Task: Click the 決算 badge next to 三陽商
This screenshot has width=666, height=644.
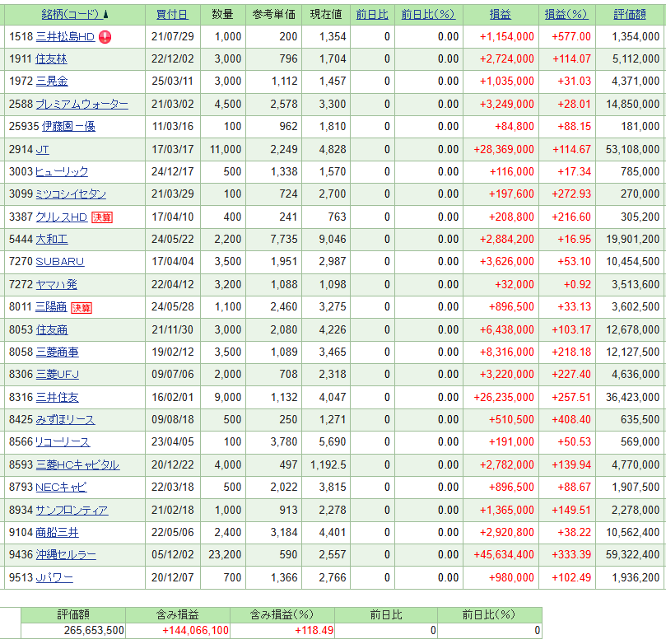Action: (x=82, y=307)
